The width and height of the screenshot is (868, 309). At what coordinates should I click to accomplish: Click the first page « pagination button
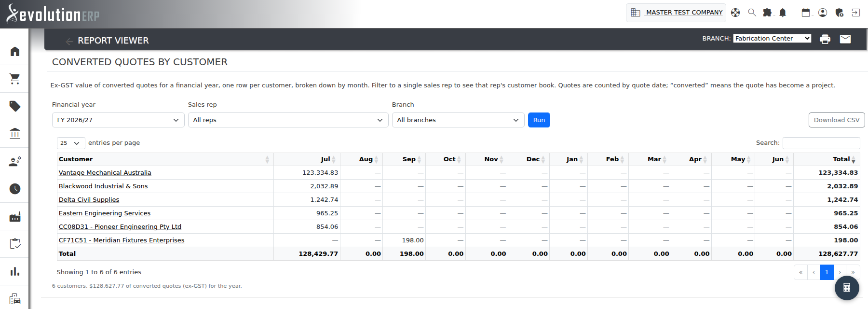800,272
